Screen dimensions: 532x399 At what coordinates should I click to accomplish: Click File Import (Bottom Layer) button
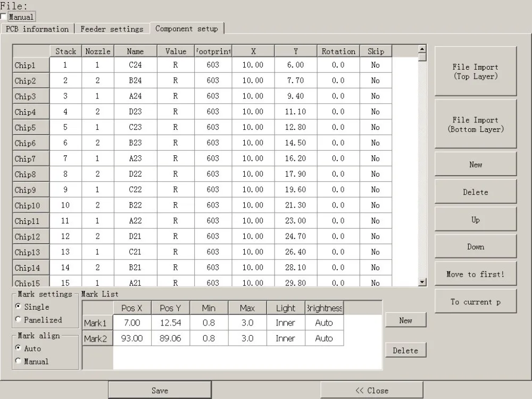point(475,124)
